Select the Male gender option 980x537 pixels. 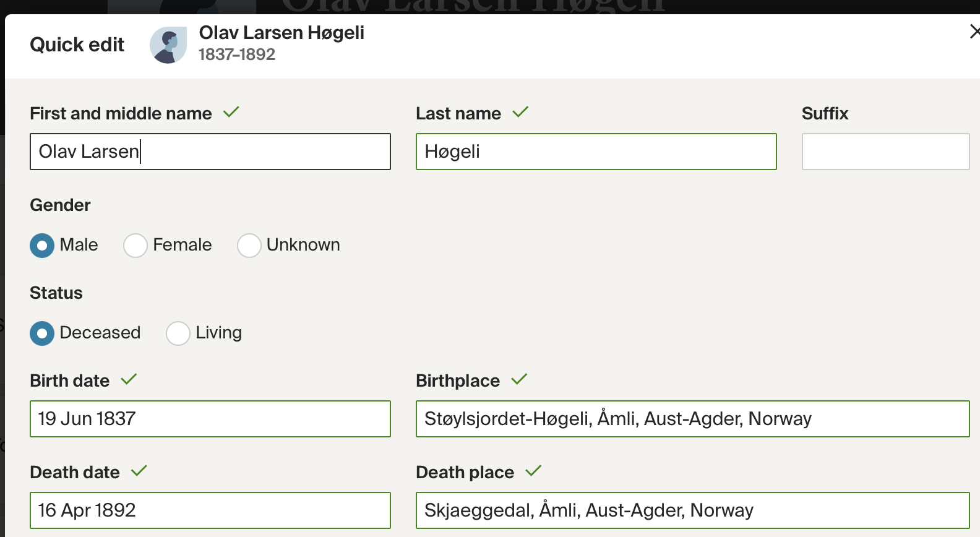(42, 246)
